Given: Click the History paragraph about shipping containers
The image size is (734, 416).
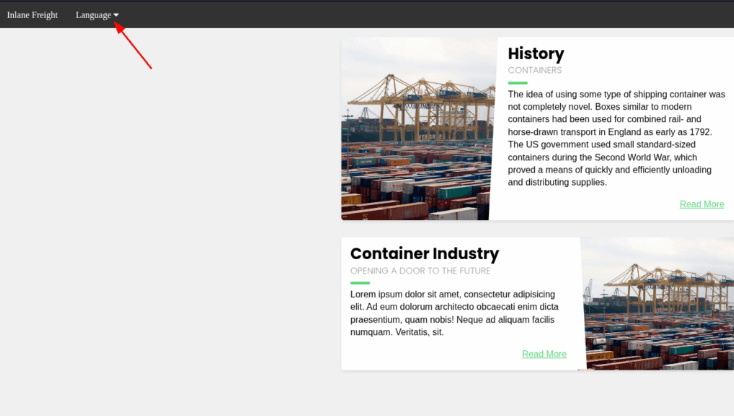Looking at the screenshot, I should [615, 138].
